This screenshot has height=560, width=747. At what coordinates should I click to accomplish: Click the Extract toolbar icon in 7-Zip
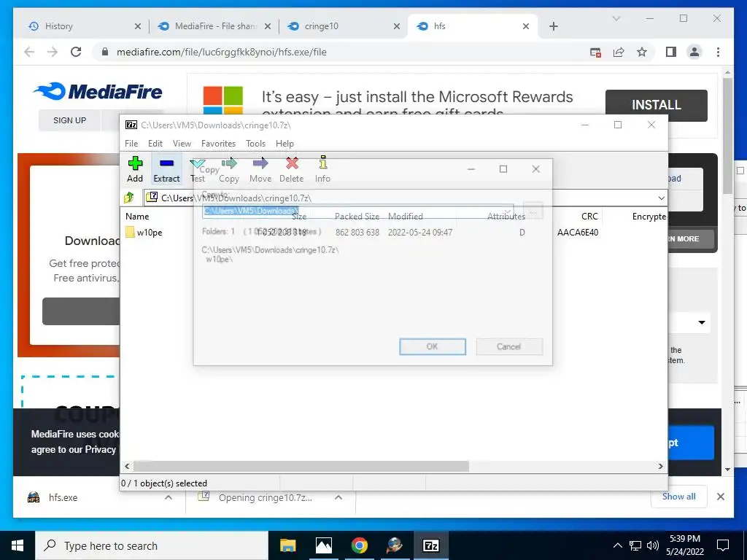tap(166, 169)
